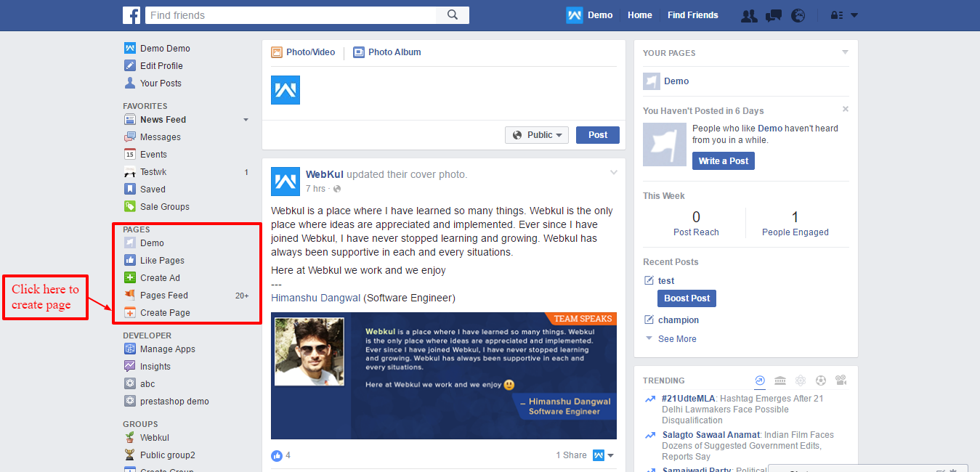Click the Public group2 trophy icon
This screenshot has width=980, height=472.
coord(130,455)
